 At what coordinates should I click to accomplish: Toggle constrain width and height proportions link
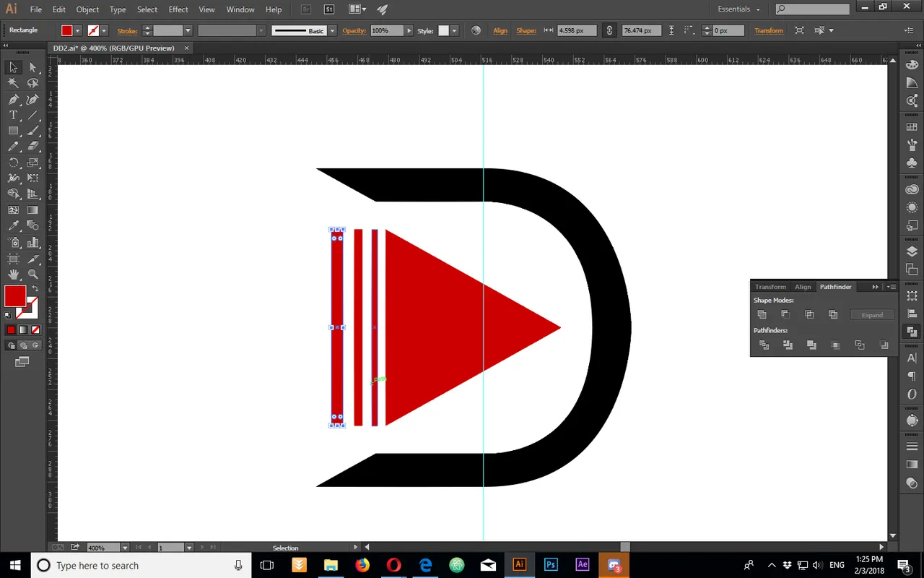click(x=609, y=30)
